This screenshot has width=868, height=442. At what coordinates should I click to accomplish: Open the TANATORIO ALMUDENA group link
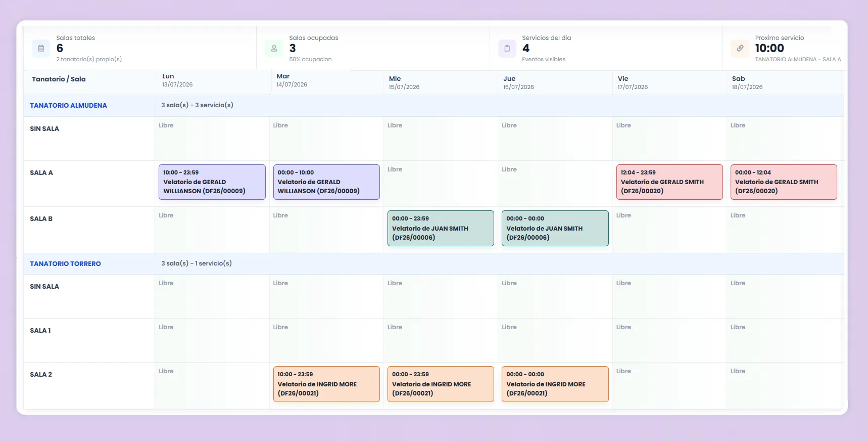(68, 106)
